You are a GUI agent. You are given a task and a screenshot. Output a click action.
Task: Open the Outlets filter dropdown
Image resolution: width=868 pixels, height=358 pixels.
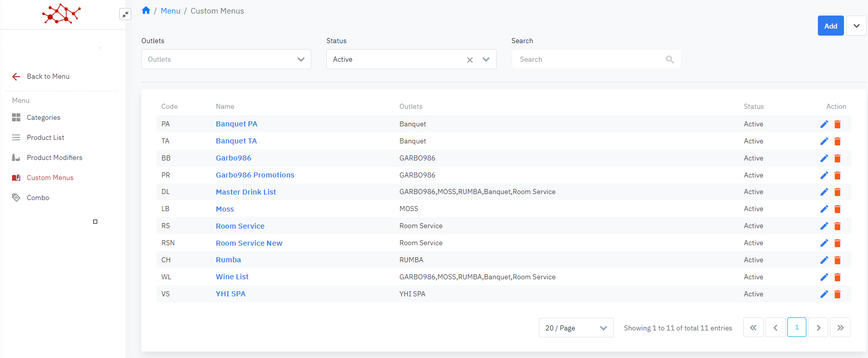click(226, 59)
